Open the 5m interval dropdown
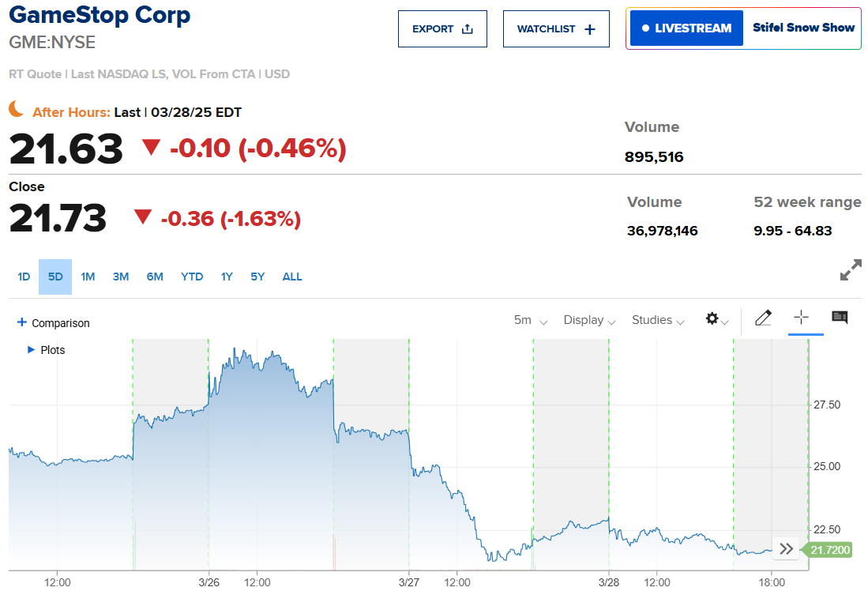 coord(530,320)
